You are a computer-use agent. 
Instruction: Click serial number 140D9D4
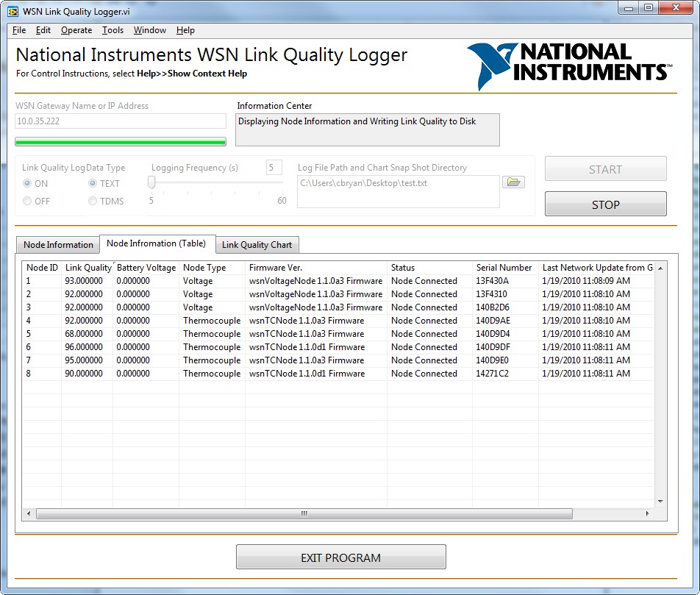[x=493, y=334]
